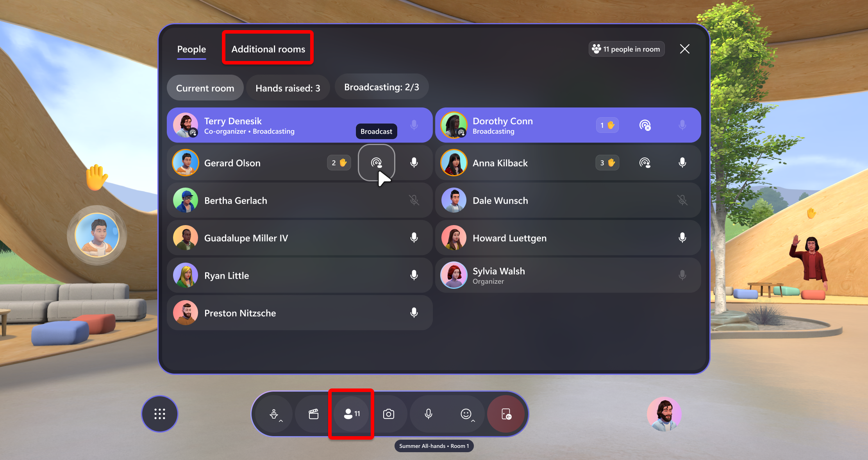Select the Hands raised: 3 filter

pos(288,88)
